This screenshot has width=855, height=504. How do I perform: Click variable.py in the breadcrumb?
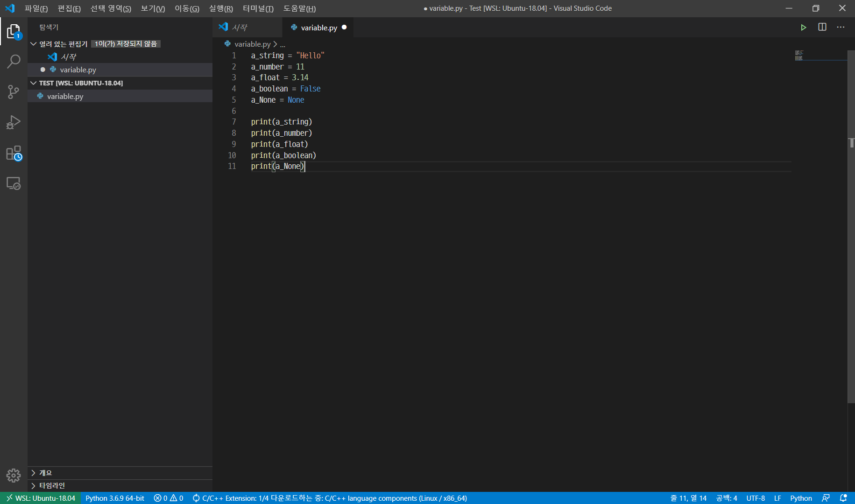[252, 44]
